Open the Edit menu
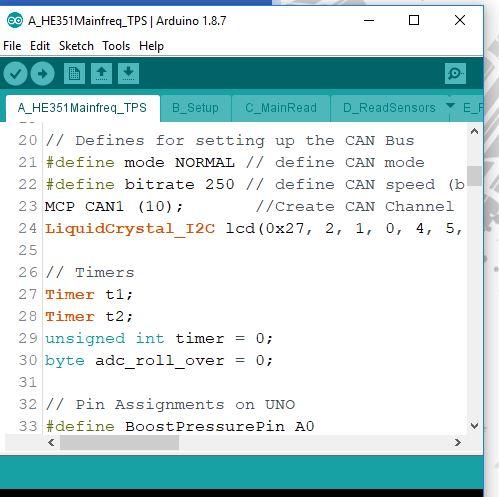499x497 pixels. tap(40, 46)
